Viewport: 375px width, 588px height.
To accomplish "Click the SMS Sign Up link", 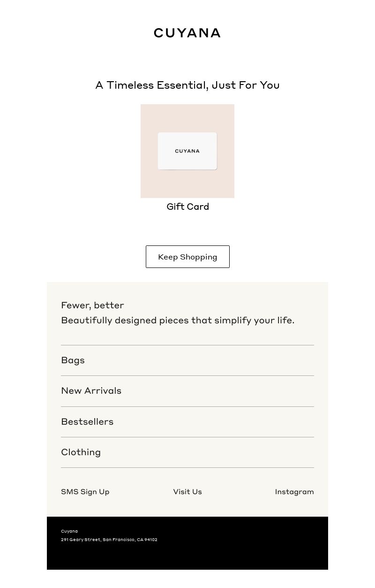I will 85,492.
